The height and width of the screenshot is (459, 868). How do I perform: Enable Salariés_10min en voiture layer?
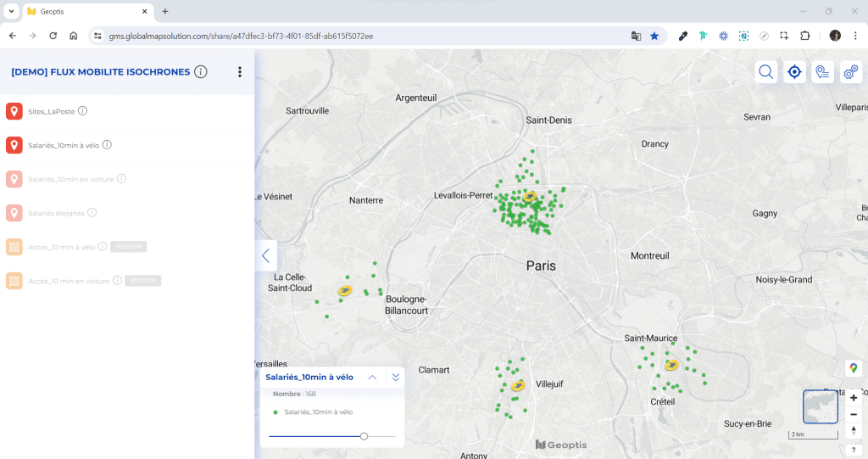pyautogui.click(x=14, y=179)
